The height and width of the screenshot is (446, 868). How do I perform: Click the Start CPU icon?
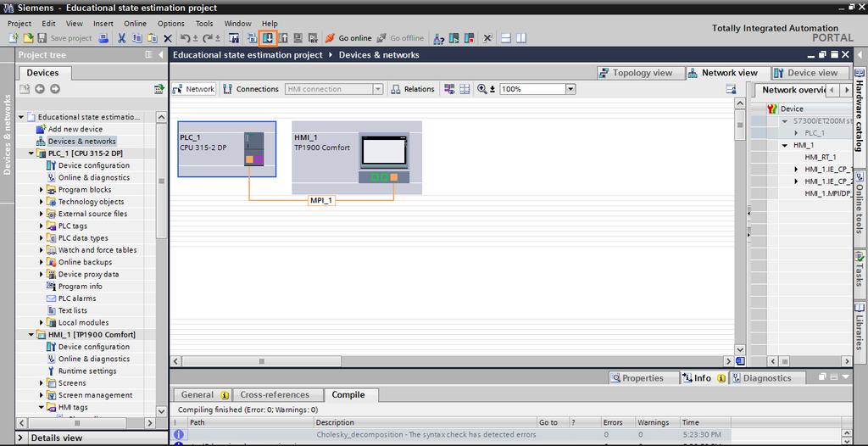click(454, 38)
